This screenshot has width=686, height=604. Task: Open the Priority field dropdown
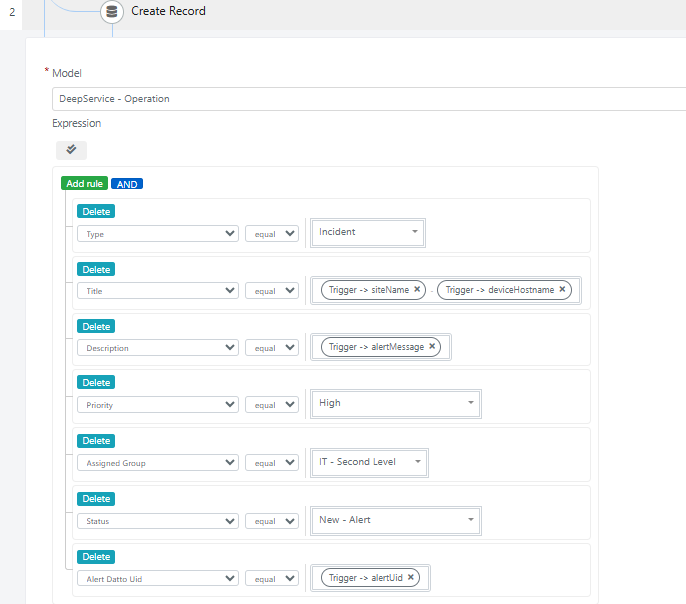(158, 405)
